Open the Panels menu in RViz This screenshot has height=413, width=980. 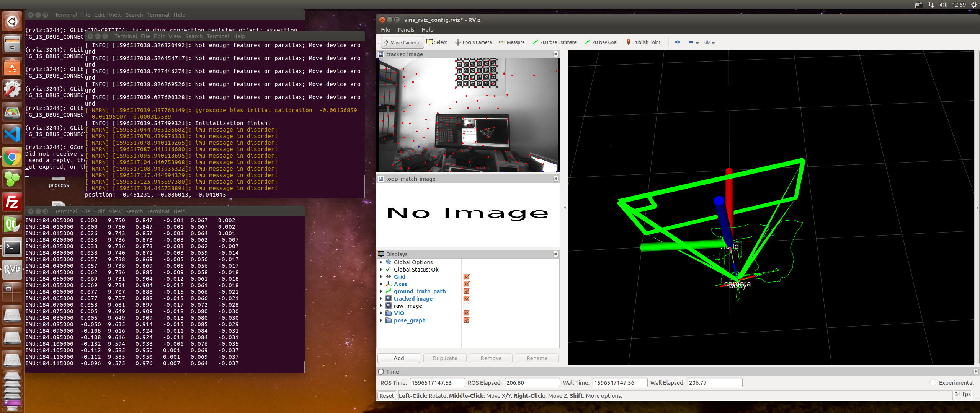405,30
